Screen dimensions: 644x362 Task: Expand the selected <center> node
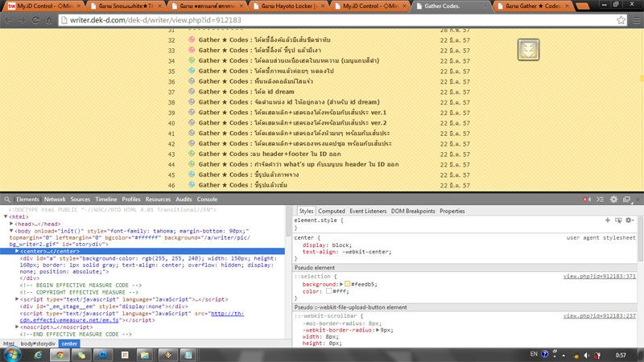click(x=17, y=251)
